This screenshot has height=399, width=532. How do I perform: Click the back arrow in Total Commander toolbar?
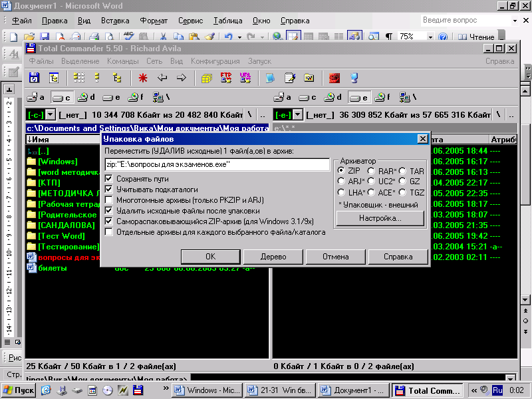pos(162,78)
